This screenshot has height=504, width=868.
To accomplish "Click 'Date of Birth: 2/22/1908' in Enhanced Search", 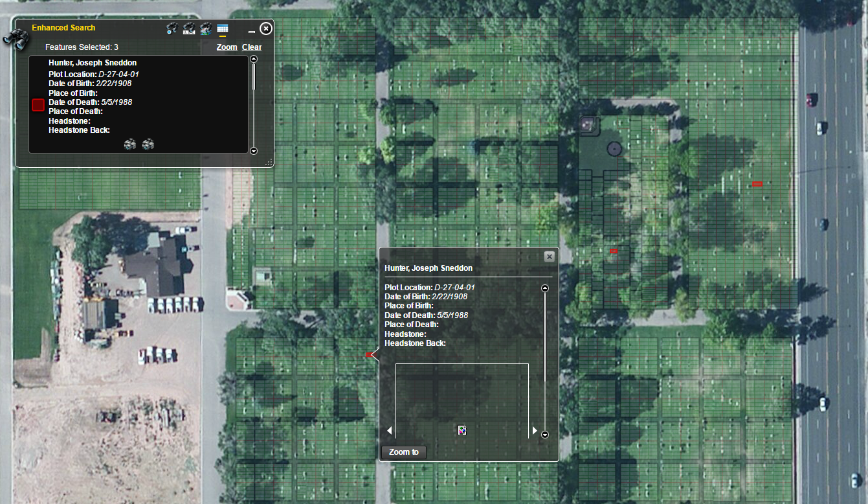I will [91, 84].
